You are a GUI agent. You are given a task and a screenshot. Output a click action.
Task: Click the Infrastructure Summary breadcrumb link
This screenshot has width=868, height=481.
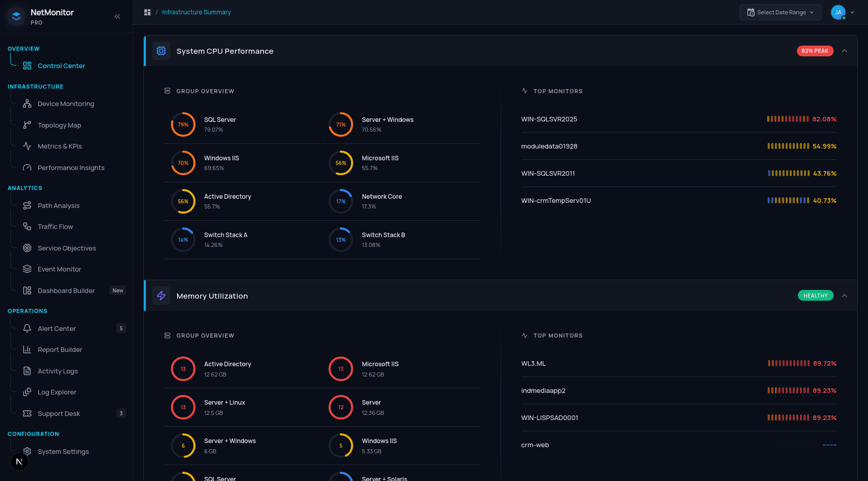coord(196,12)
